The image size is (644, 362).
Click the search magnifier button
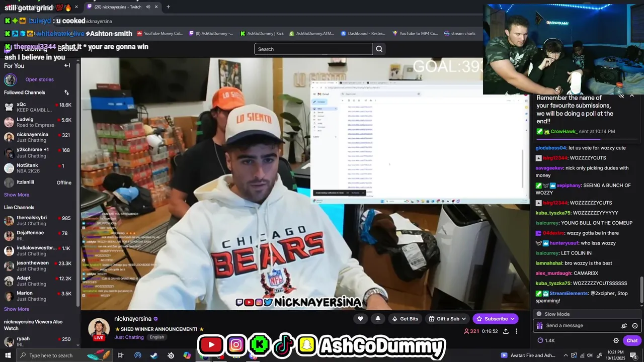pyautogui.click(x=379, y=49)
